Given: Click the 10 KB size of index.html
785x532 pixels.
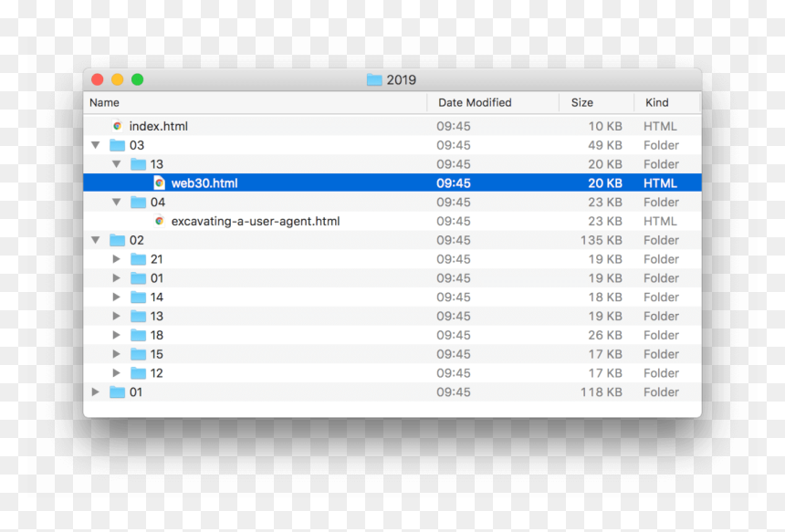Looking at the screenshot, I should (x=605, y=126).
